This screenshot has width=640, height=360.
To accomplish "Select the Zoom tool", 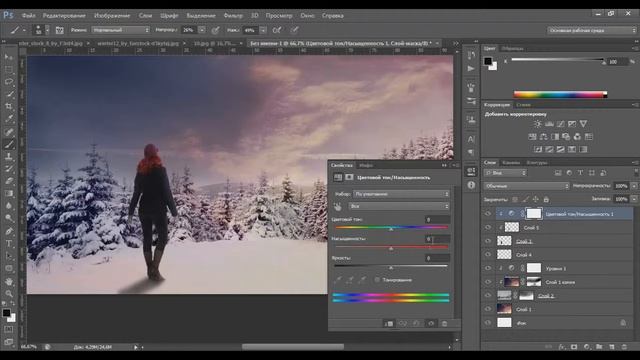I will [x=9, y=293].
